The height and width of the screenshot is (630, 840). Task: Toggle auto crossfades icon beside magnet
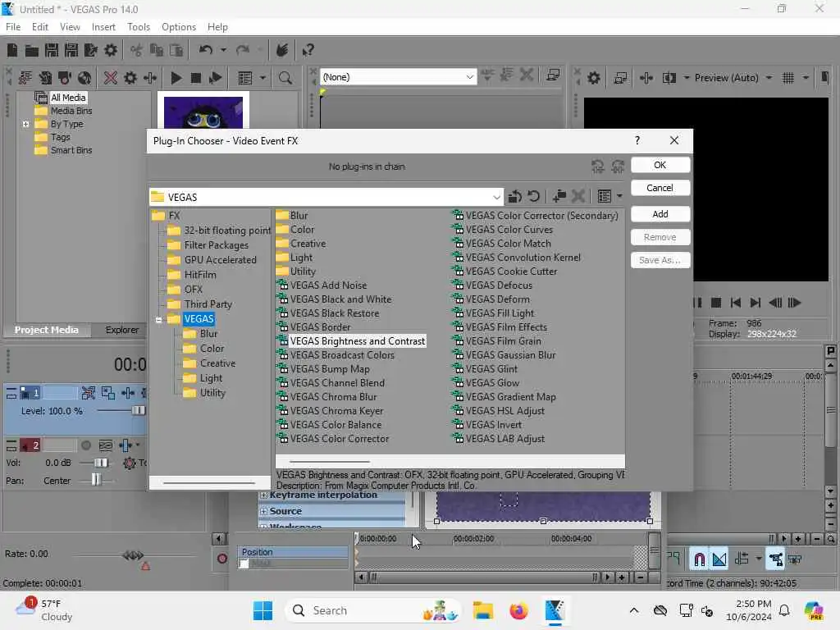tap(719, 559)
